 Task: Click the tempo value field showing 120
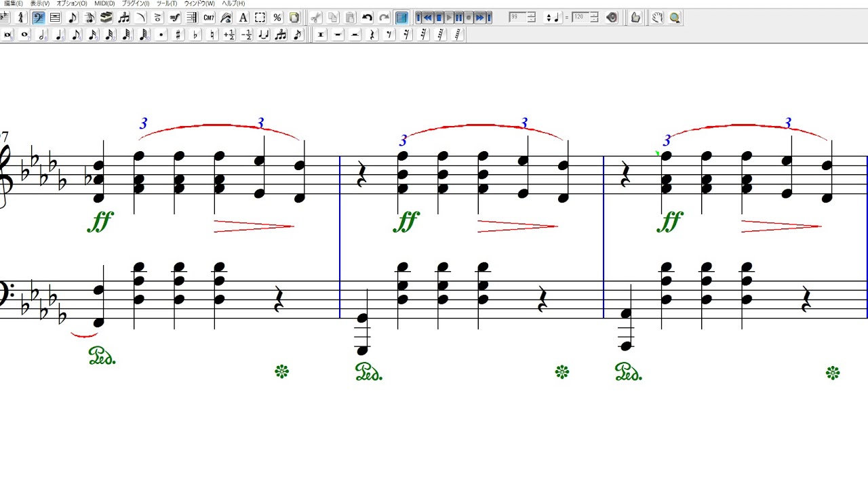tap(579, 18)
